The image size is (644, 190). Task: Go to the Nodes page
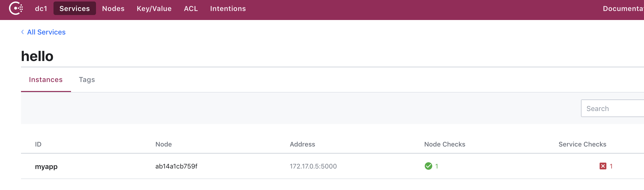click(x=113, y=8)
